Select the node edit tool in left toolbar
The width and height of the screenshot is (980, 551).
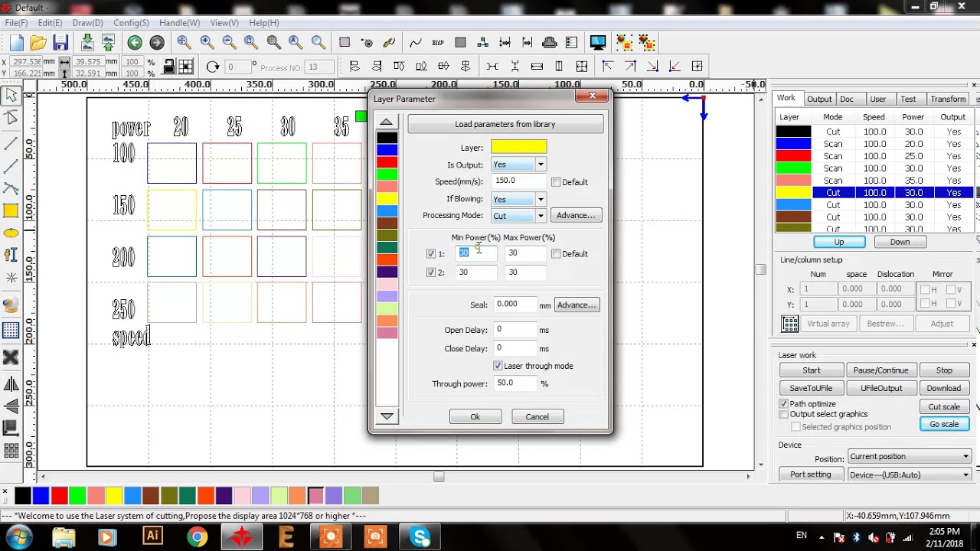11,118
